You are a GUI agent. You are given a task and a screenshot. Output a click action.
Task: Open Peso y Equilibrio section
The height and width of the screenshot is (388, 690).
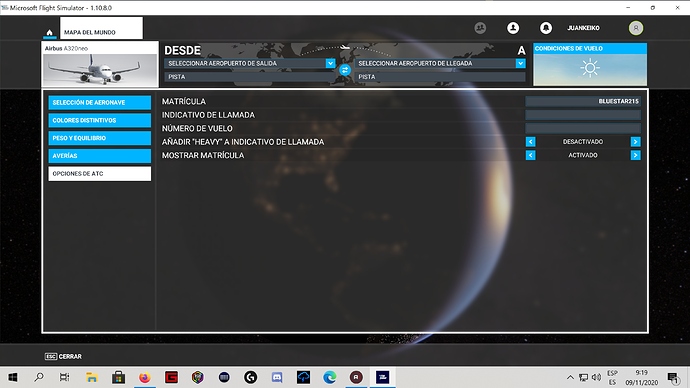(x=99, y=138)
